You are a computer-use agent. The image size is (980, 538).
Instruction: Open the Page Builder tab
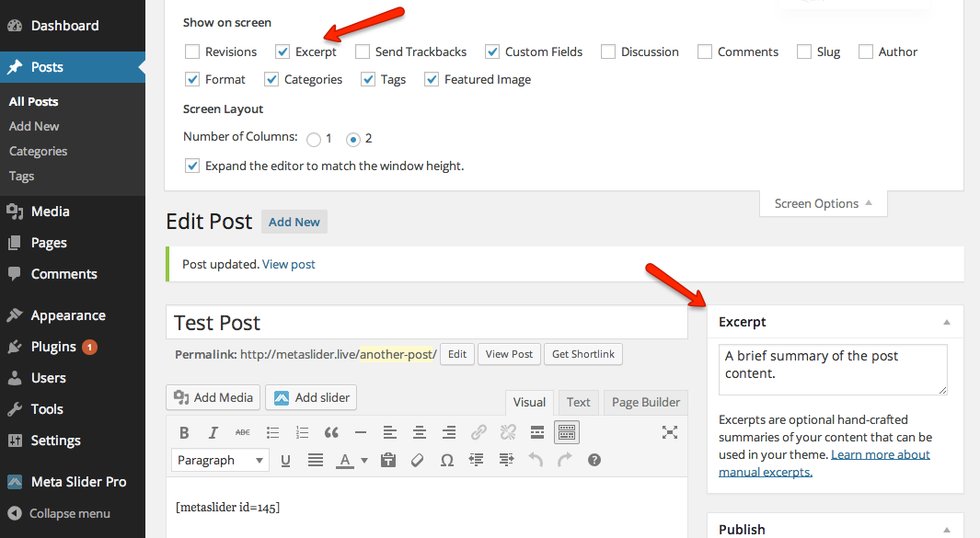645,402
